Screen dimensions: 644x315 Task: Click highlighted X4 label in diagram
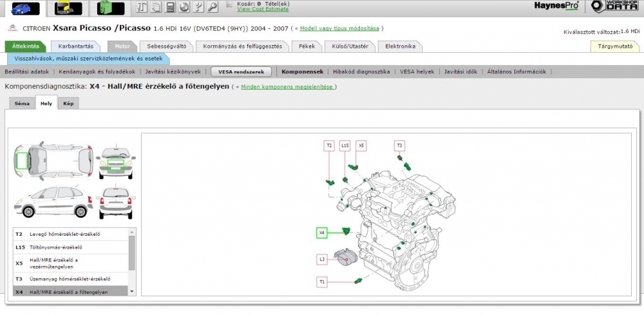pos(322,233)
